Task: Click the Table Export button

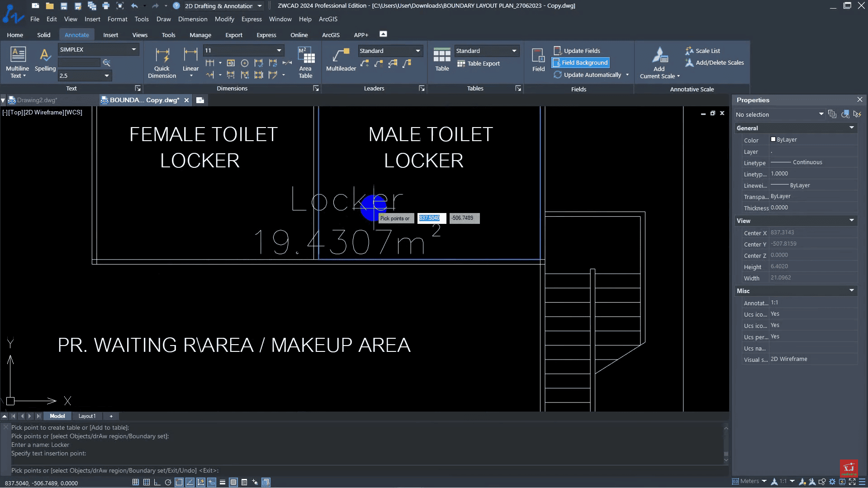Action: [x=479, y=63]
